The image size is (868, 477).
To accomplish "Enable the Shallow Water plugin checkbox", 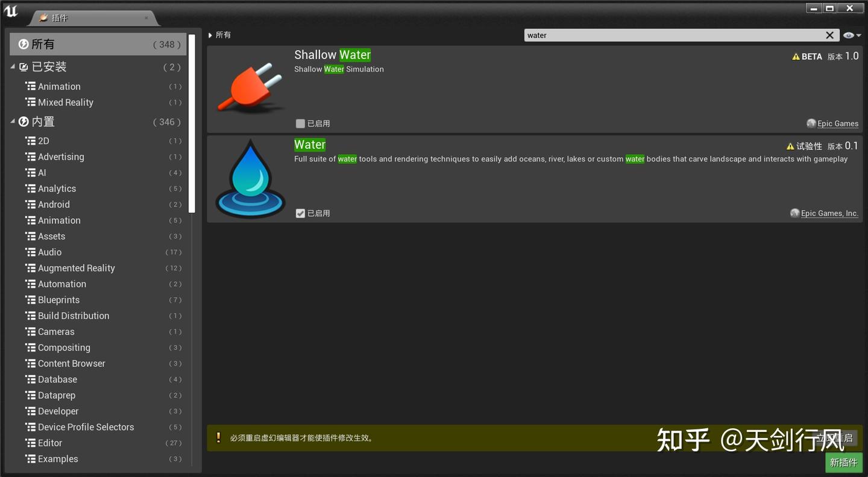I will [300, 123].
